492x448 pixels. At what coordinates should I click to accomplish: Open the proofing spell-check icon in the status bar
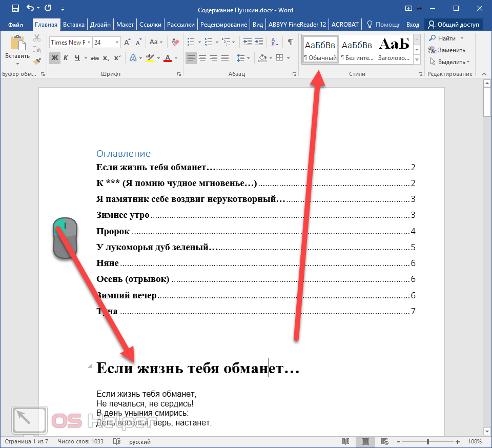(117, 441)
